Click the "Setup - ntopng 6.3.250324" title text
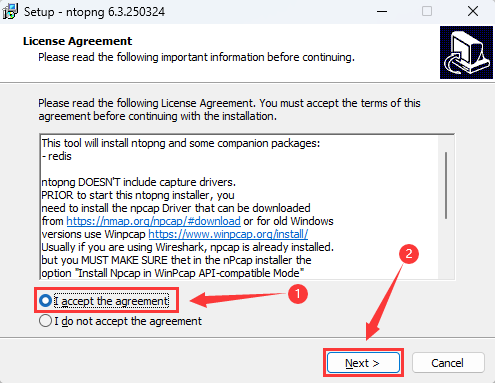 (x=94, y=12)
